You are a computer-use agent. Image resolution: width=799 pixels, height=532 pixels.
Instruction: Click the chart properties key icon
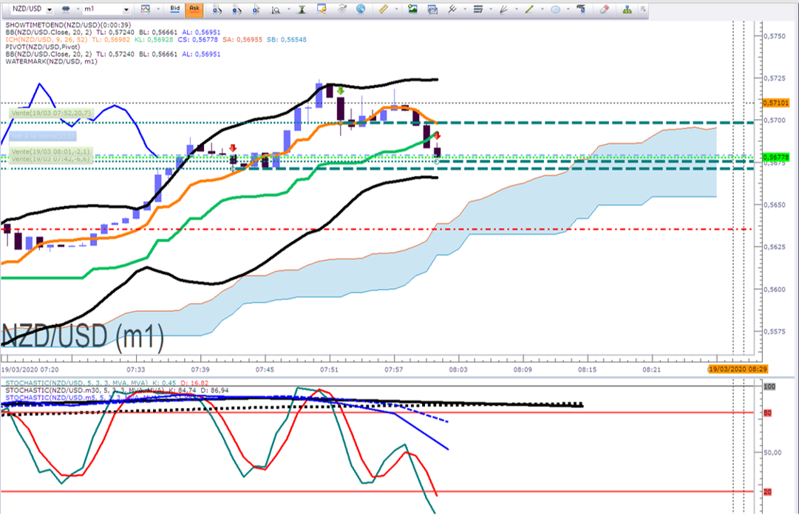322,9
